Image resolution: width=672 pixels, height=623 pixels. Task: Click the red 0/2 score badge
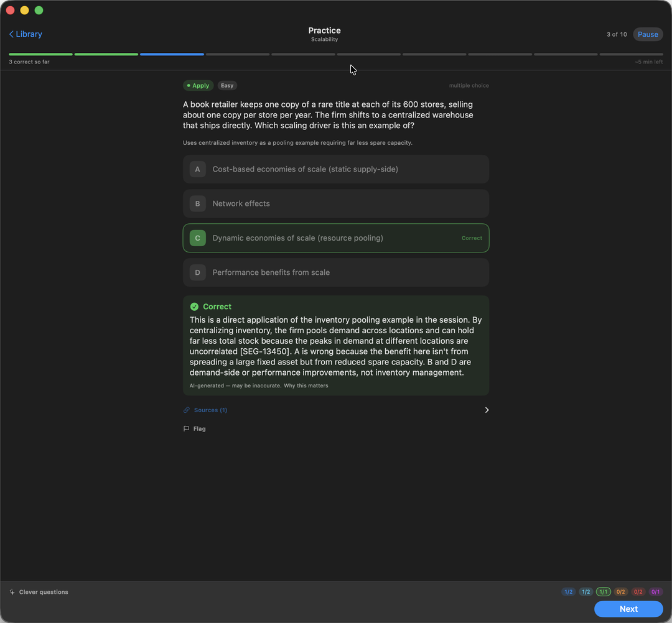638,592
